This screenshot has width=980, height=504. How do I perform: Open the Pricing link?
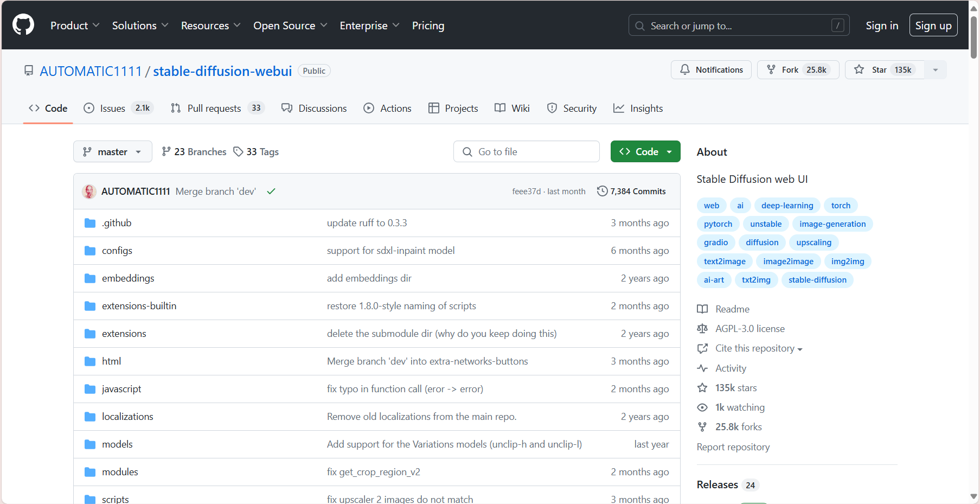(428, 25)
